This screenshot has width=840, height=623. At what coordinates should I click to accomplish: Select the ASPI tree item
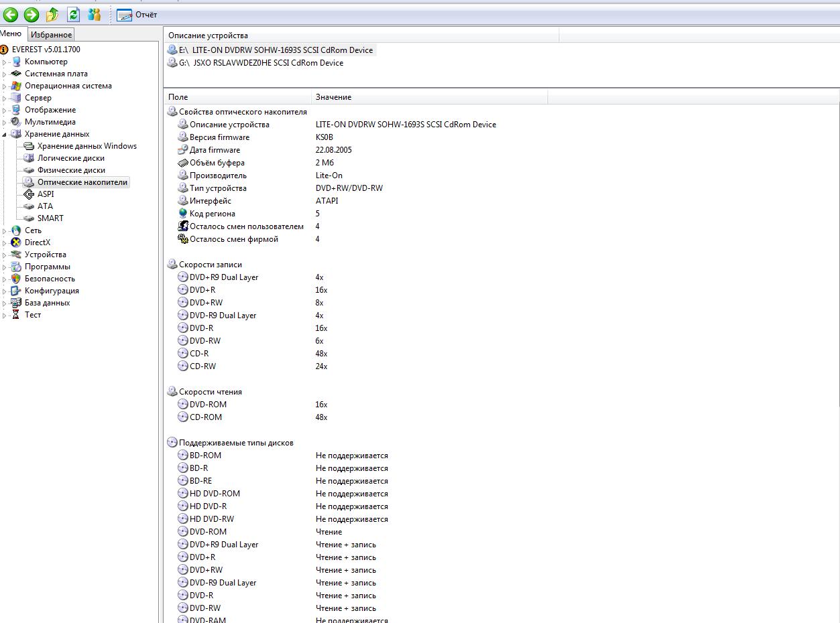click(x=46, y=194)
